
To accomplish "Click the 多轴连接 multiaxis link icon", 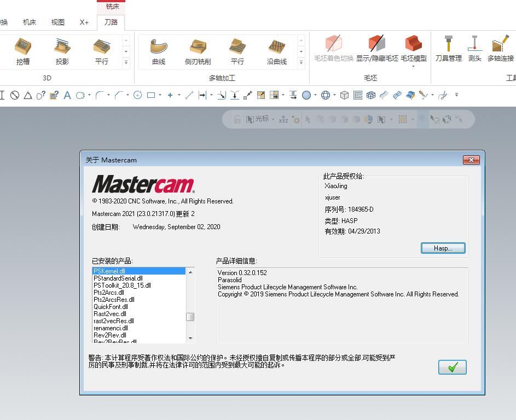I will pyautogui.click(x=501, y=48).
